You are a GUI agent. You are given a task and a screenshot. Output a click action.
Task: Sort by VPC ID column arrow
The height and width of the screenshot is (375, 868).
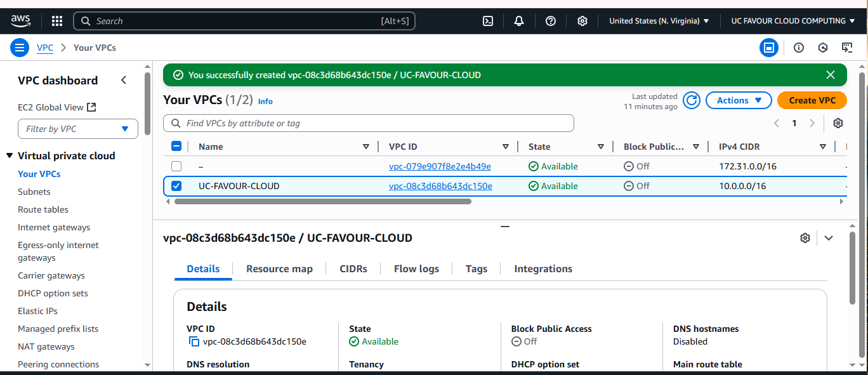pos(506,147)
